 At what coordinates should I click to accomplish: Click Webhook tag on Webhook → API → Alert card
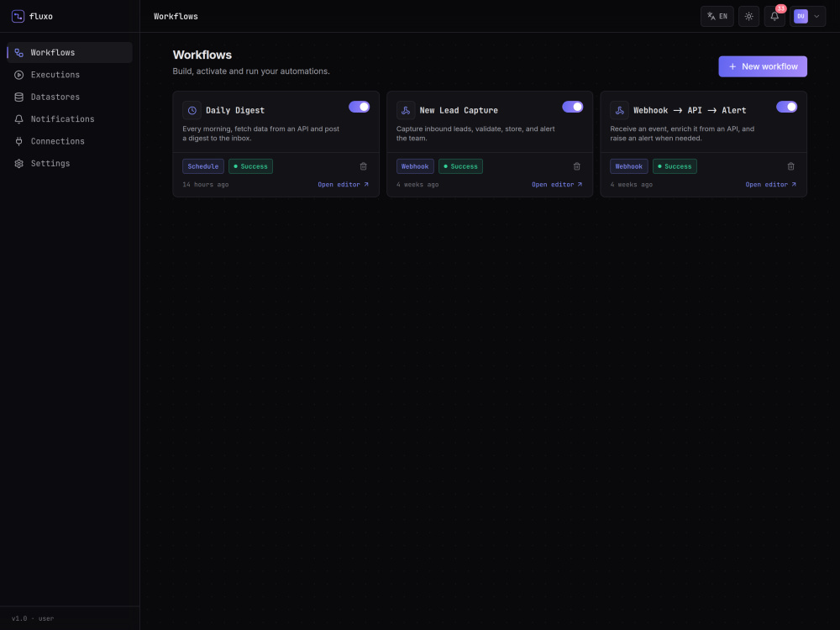pyautogui.click(x=629, y=166)
